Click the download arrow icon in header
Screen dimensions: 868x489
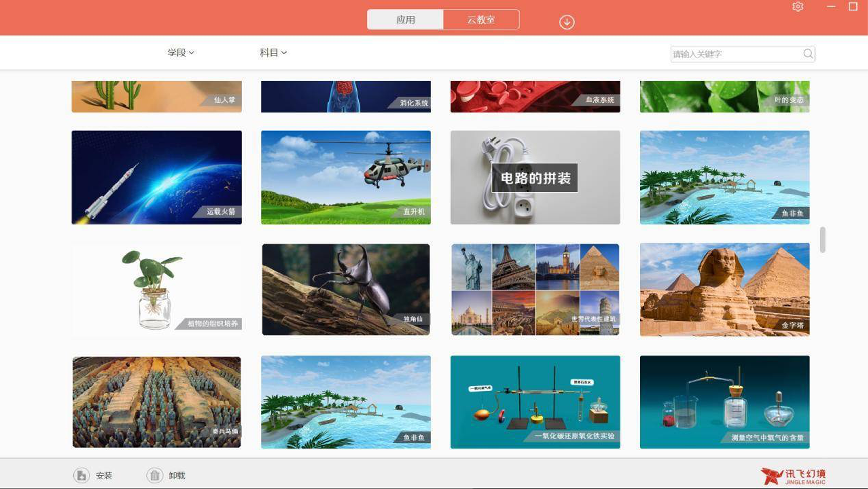point(566,22)
